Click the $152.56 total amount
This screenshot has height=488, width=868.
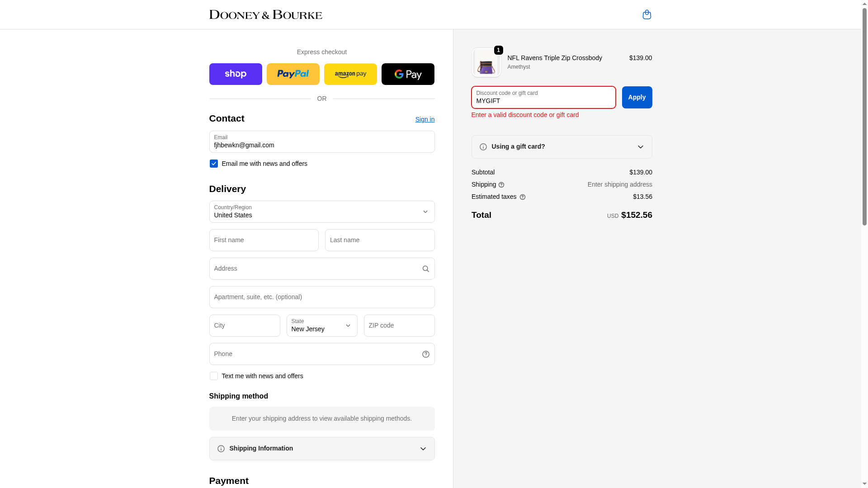pyautogui.click(x=637, y=215)
